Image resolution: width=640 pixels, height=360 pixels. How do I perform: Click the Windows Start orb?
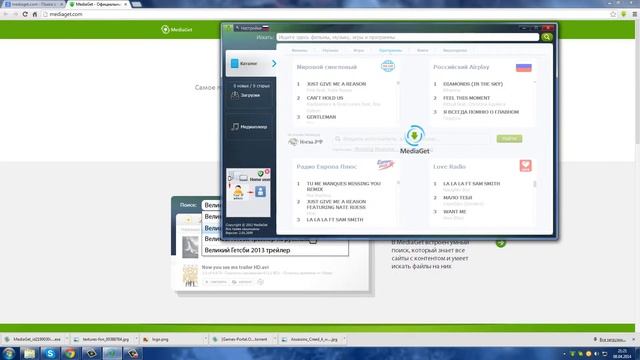[9, 353]
